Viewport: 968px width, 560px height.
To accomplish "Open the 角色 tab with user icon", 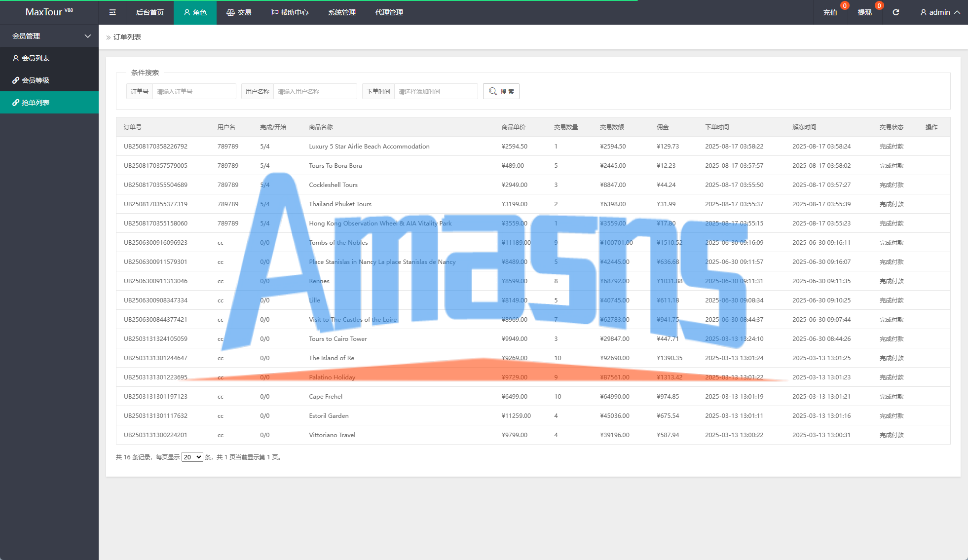I will (195, 12).
